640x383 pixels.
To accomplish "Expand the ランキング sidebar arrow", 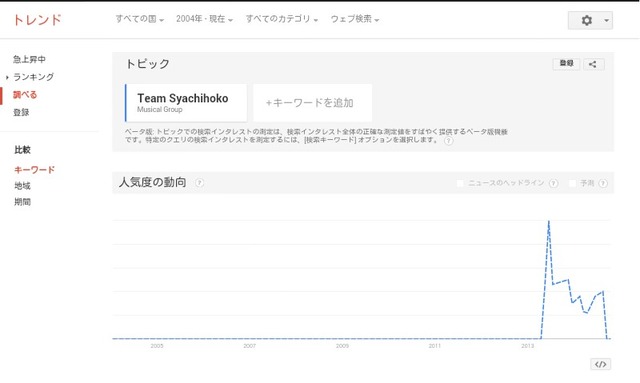I will tap(7, 77).
